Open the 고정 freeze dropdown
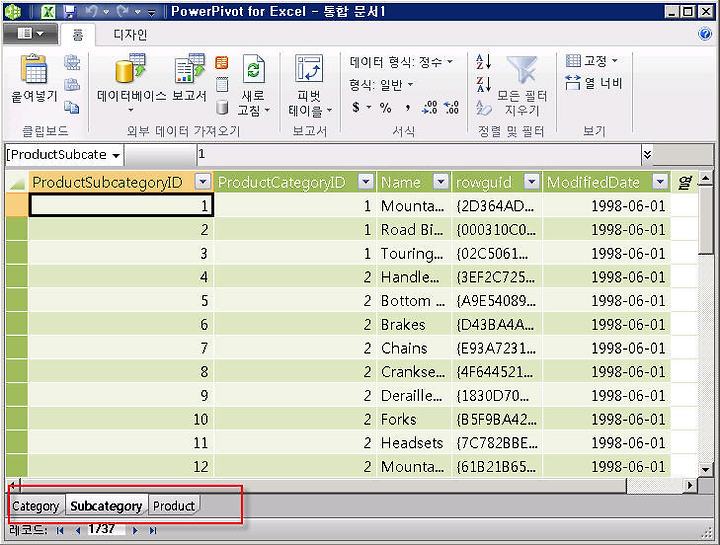The width and height of the screenshot is (720, 545). point(615,60)
